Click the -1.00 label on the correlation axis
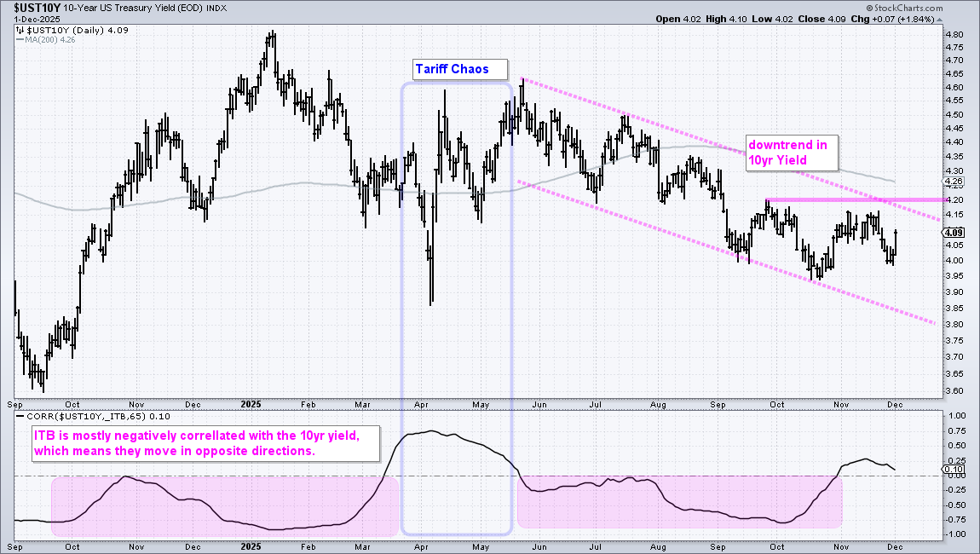 tap(955, 534)
